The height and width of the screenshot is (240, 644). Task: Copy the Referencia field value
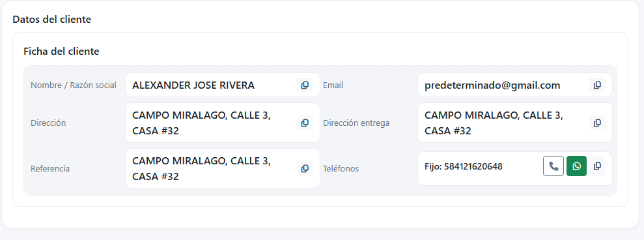pos(305,168)
